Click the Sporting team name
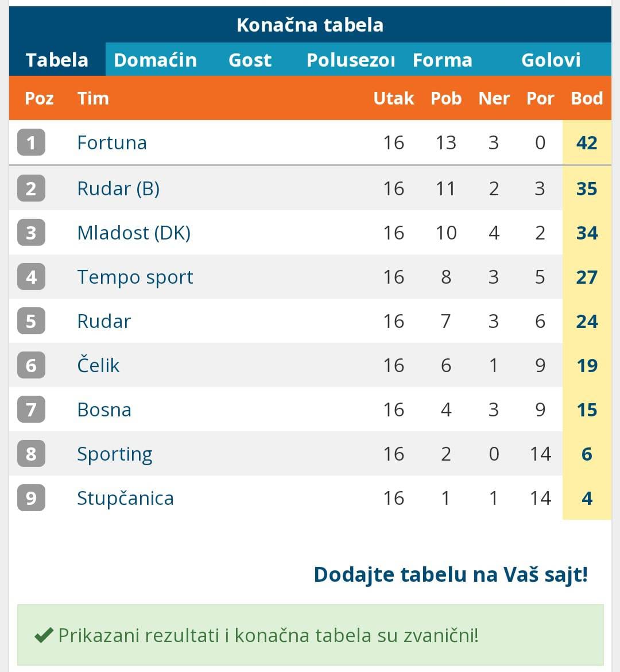Viewport: 620px width, 672px height. (x=115, y=454)
